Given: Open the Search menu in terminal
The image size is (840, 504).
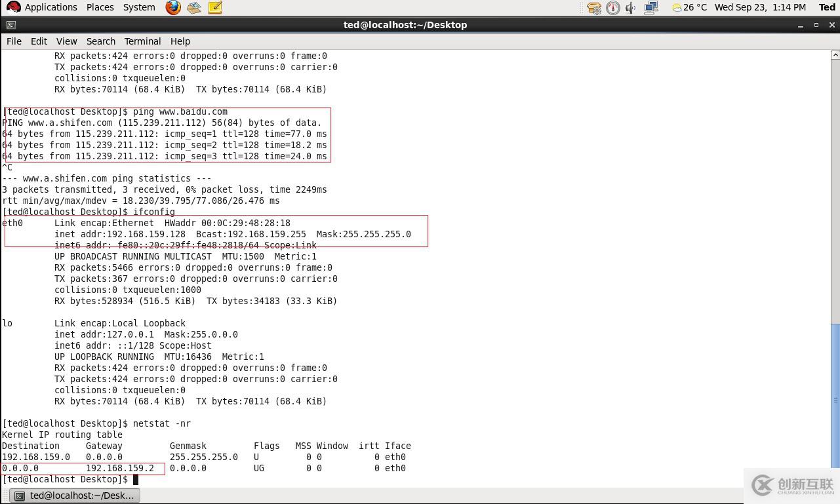Looking at the screenshot, I should pos(101,41).
